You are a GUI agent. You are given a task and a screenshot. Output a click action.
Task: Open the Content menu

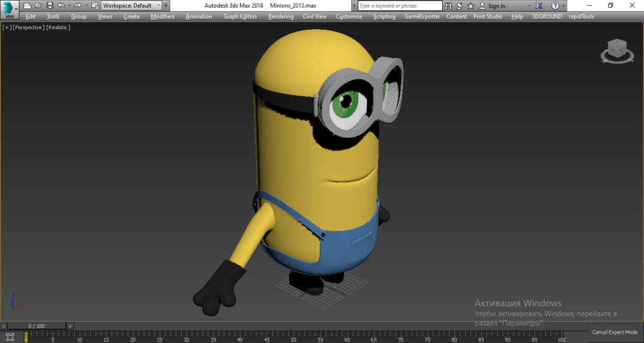[456, 16]
